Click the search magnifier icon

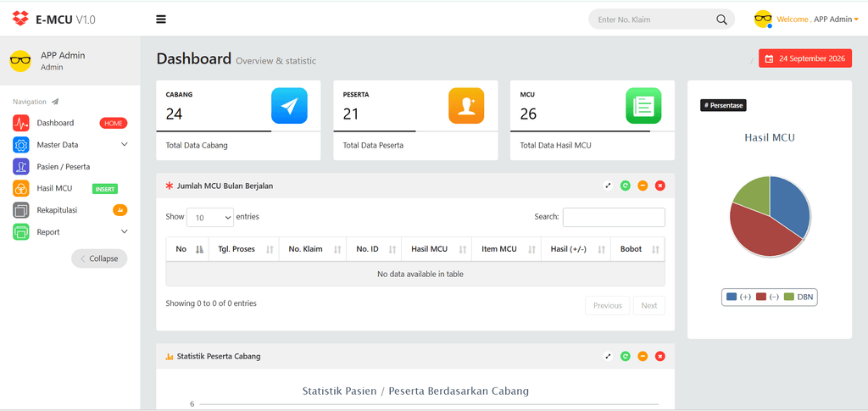721,19
